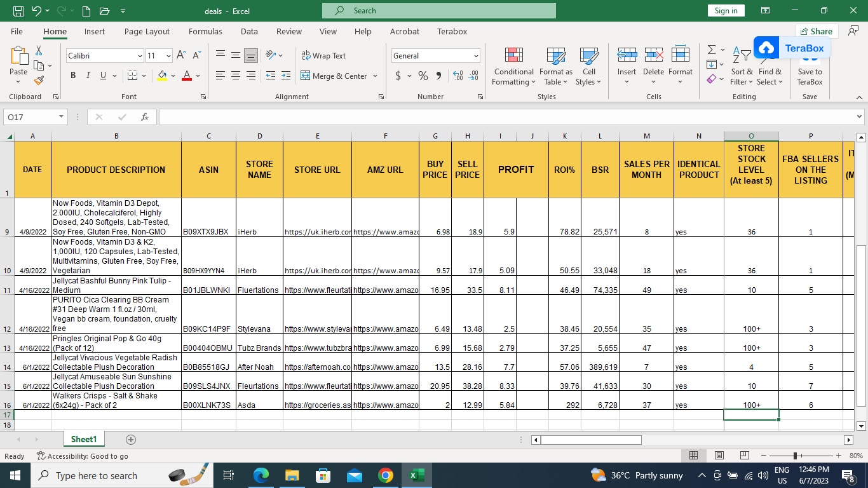
Task: Apply Bold formatting
Action: point(73,76)
